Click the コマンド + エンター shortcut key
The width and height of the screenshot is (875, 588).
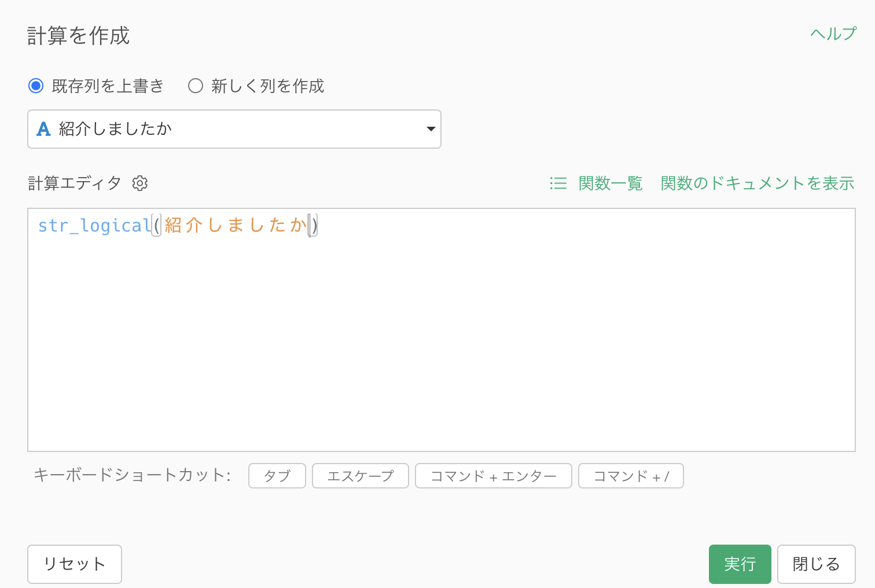pyautogui.click(x=494, y=476)
